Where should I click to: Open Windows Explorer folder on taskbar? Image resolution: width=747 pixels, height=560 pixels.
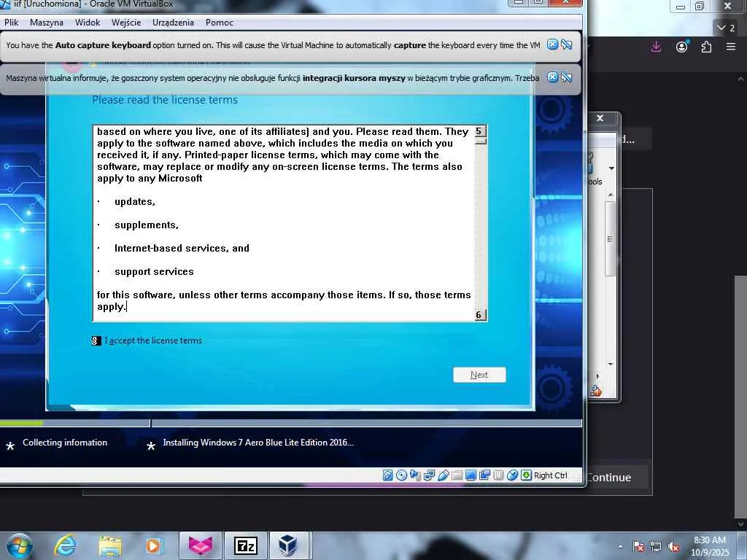110,547
